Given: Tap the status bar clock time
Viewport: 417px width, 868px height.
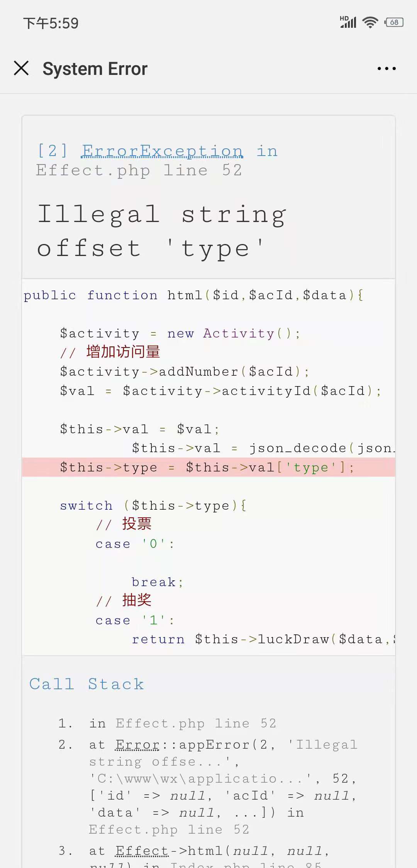Looking at the screenshot, I should click(51, 23).
